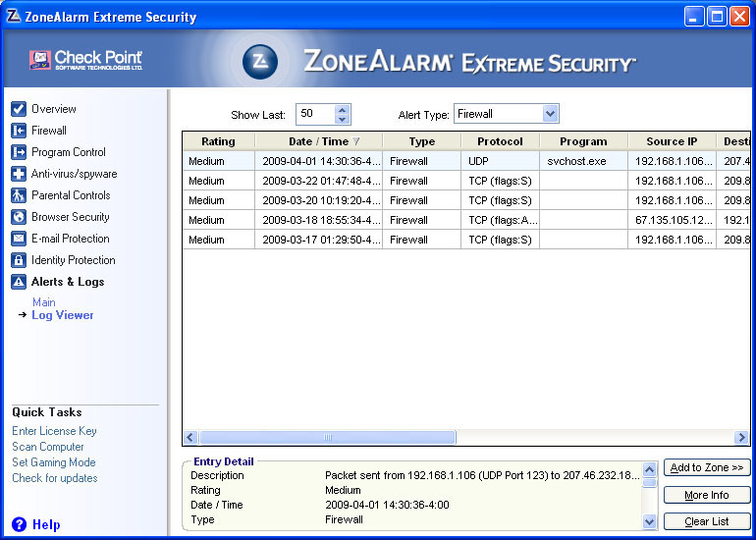
Task: Maximize the ZoneAlarm window
Action: pos(717,17)
